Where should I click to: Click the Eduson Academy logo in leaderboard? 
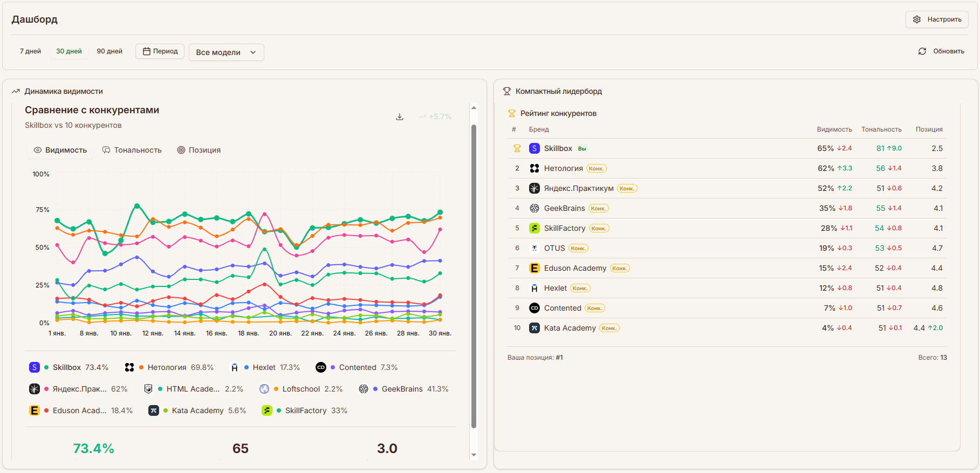pyautogui.click(x=534, y=268)
